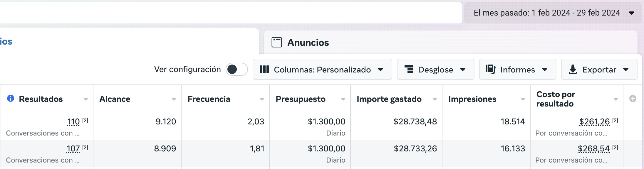Image resolution: width=644 pixels, height=169 pixels.
Task: Click the Columnas bars icon
Action: tap(264, 70)
